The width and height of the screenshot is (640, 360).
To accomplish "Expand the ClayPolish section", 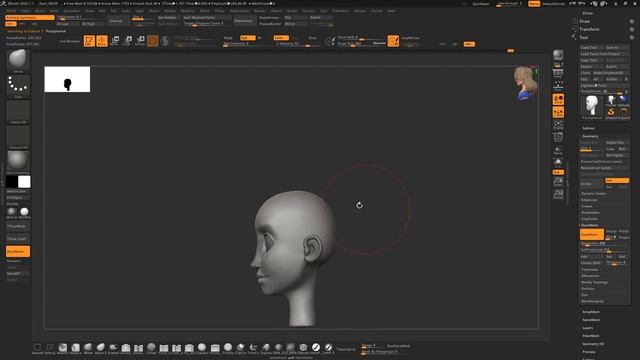I will (x=589, y=219).
